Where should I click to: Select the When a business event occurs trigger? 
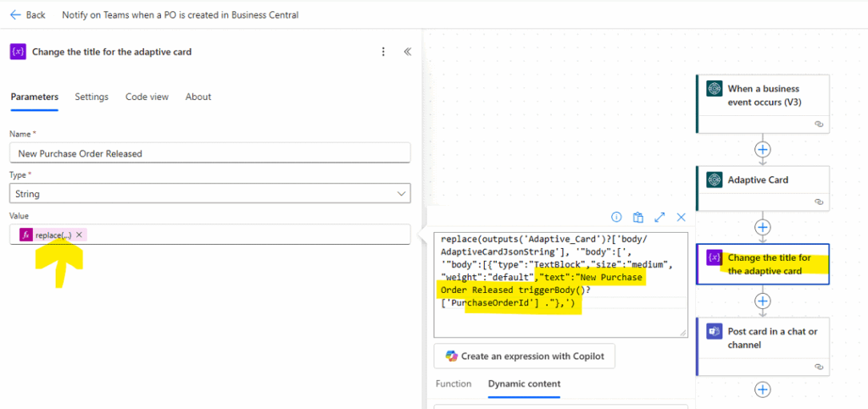coord(763,95)
